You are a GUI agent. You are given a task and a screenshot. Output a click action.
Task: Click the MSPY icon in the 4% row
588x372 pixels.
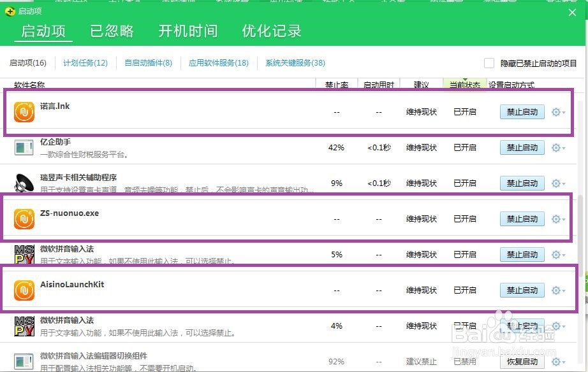pyautogui.click(x=24, y=326)
